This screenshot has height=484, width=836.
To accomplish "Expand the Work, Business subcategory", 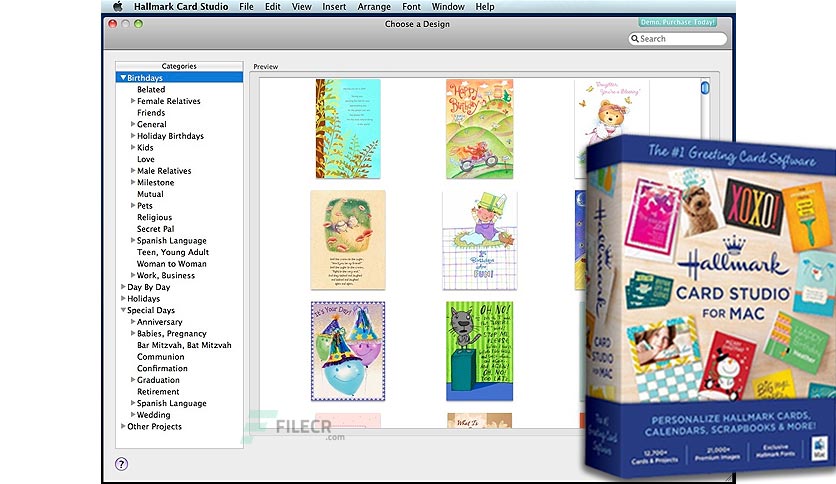I will tap(133, 275).
